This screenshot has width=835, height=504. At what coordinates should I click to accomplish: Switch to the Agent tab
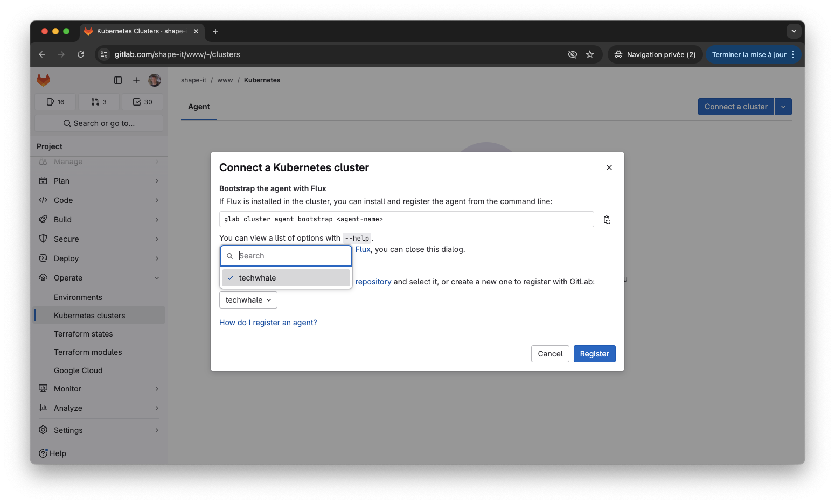pos(199,107)
